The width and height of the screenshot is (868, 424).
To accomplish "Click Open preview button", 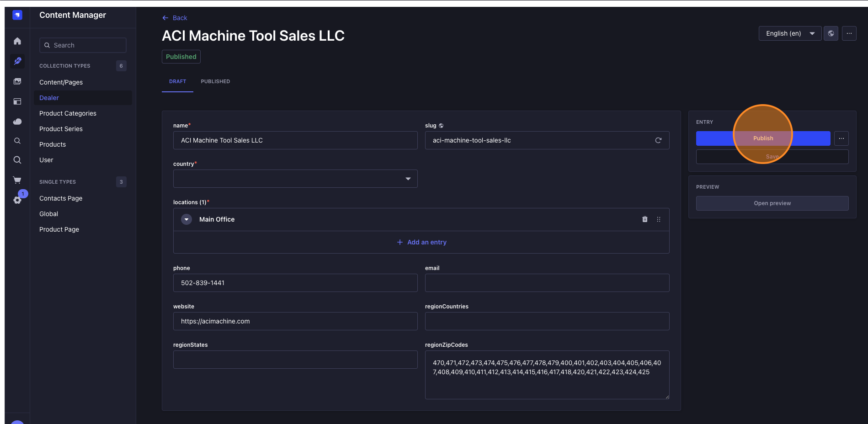I will 772,203.
